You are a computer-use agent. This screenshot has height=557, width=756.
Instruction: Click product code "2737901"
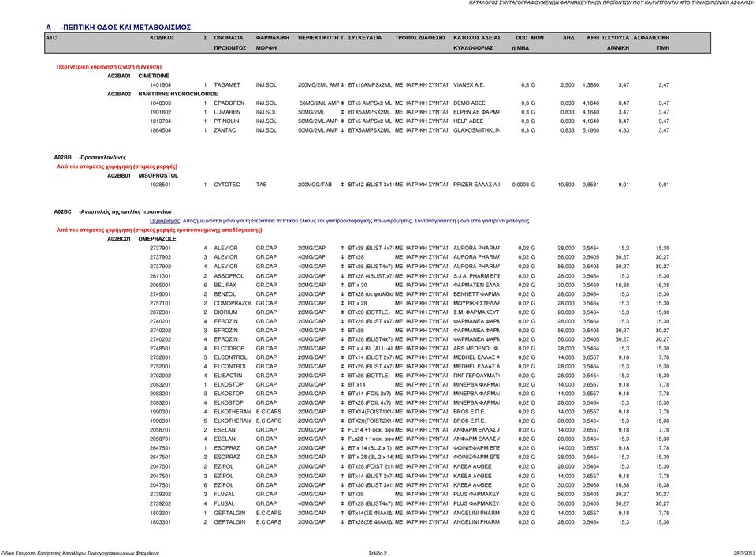(160, 248)
